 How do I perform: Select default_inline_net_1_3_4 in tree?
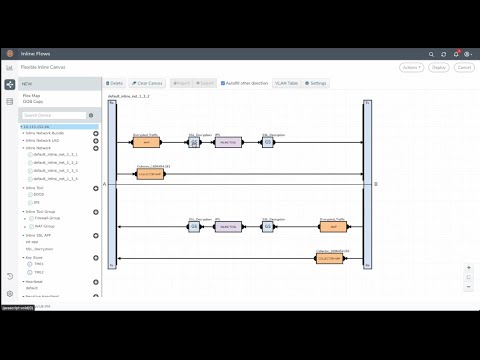coord(55,179)
